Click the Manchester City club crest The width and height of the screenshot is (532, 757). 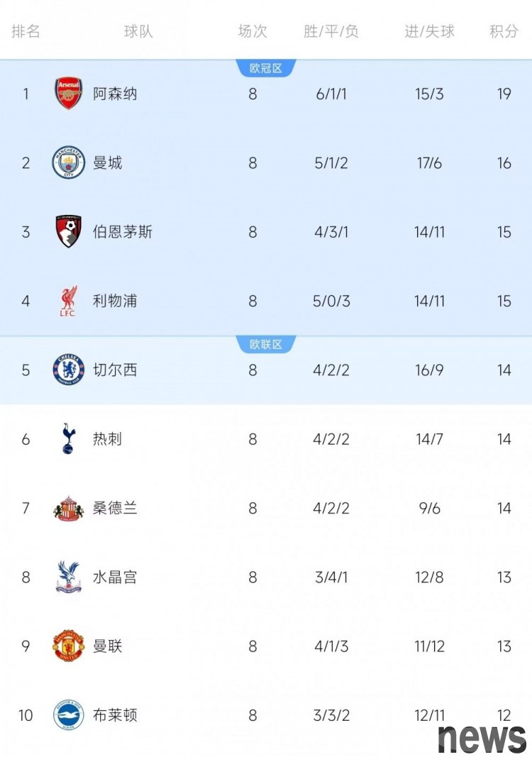tap(69, 163)
